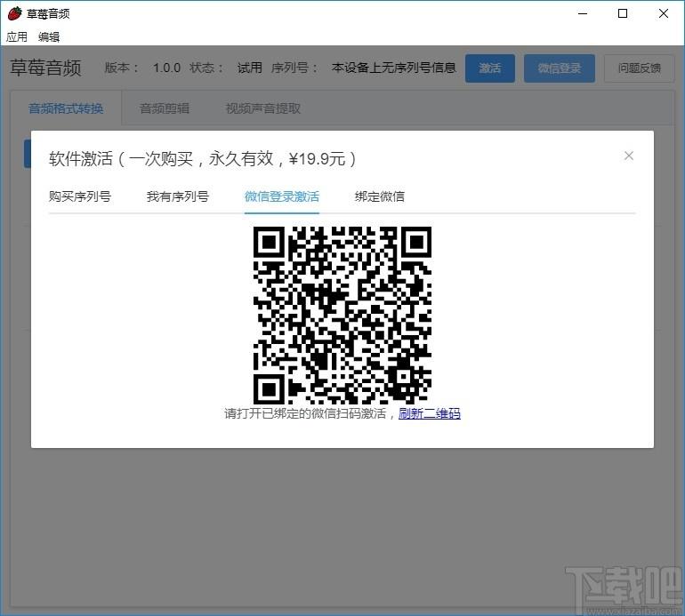
Task: Select the 绑定微信 dialog tab
Action: [x=380, y=196]
